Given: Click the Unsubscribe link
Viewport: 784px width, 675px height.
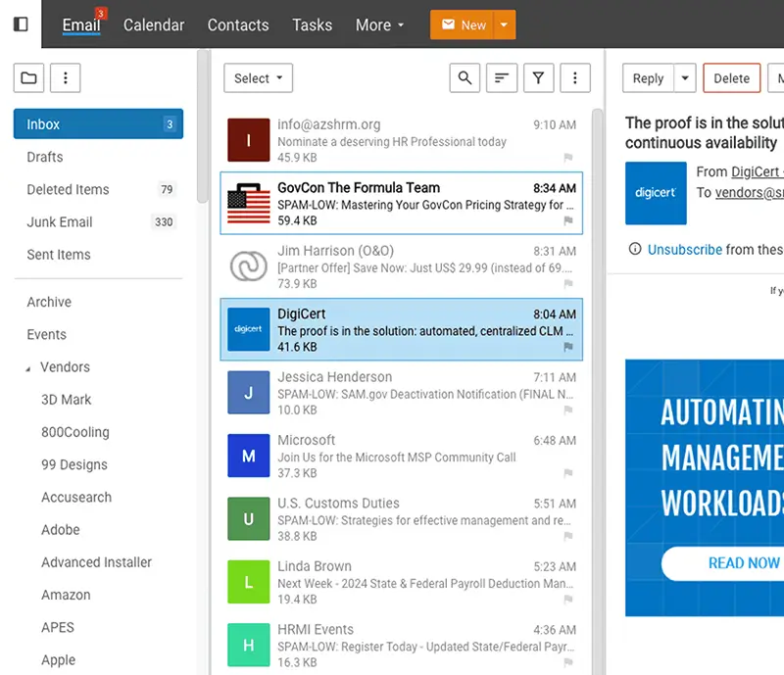Looking at the screenshot, I should [684, 249].
